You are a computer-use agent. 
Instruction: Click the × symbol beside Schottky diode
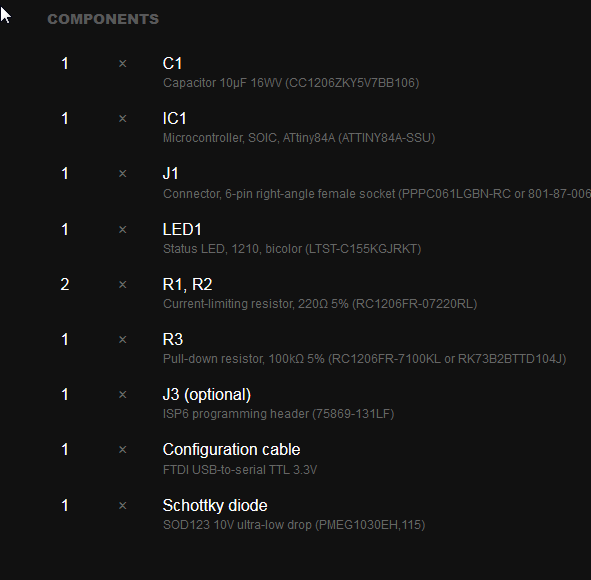pyautogui.click(x=122, y=505)
